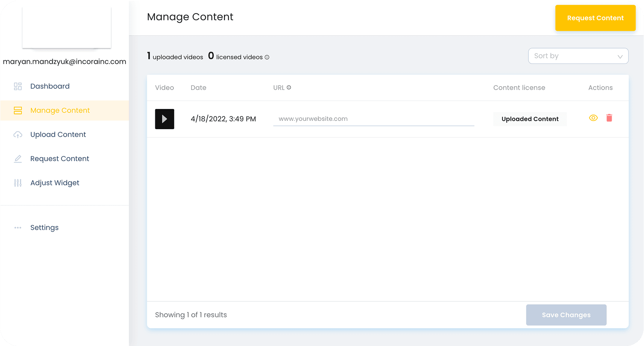This screenshot has height=346, width=644.
Task: Play the uploaded video thumbnail
Action: pos(164,119)
